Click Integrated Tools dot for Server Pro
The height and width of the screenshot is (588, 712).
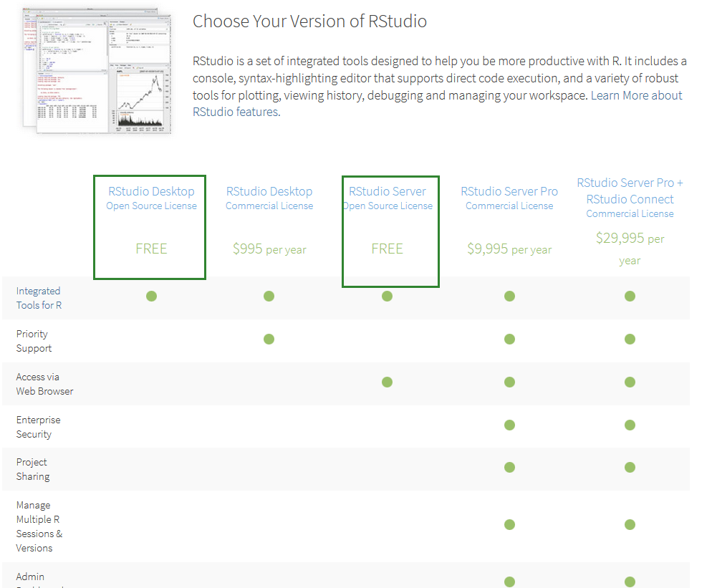click(509, 296)
